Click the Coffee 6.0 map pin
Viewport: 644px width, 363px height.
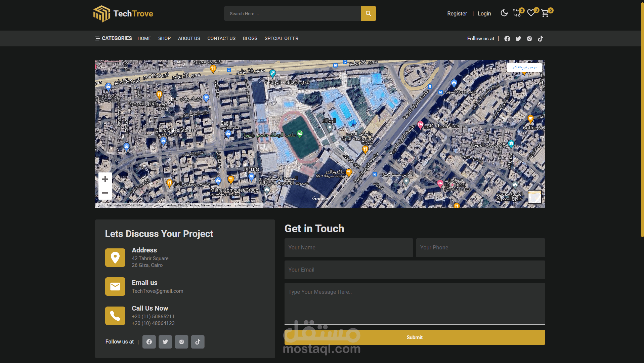pos(530,119)
